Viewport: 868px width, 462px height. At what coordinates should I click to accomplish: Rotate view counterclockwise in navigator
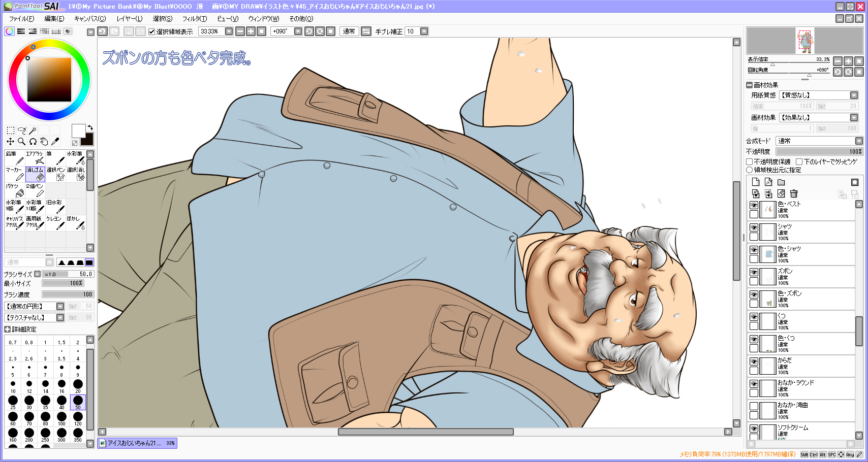click(x=838, y=72)
